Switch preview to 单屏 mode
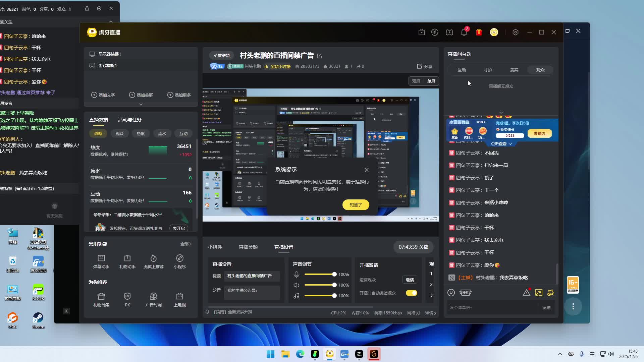 [431, 81]
